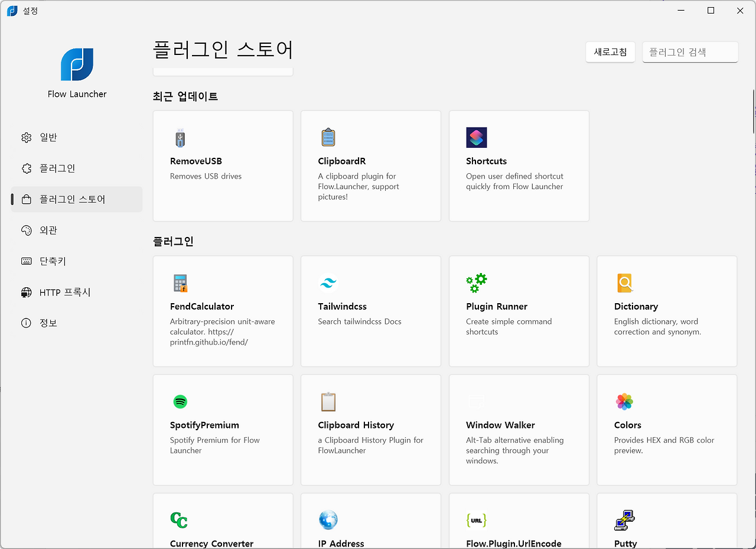Click the Colors plugin title
Screen dimensions: 756x549
tap(628, 425)
